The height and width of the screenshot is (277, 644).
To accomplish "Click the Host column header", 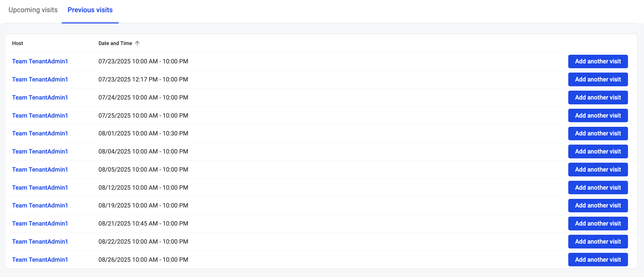I will click(x=18, y=43).
